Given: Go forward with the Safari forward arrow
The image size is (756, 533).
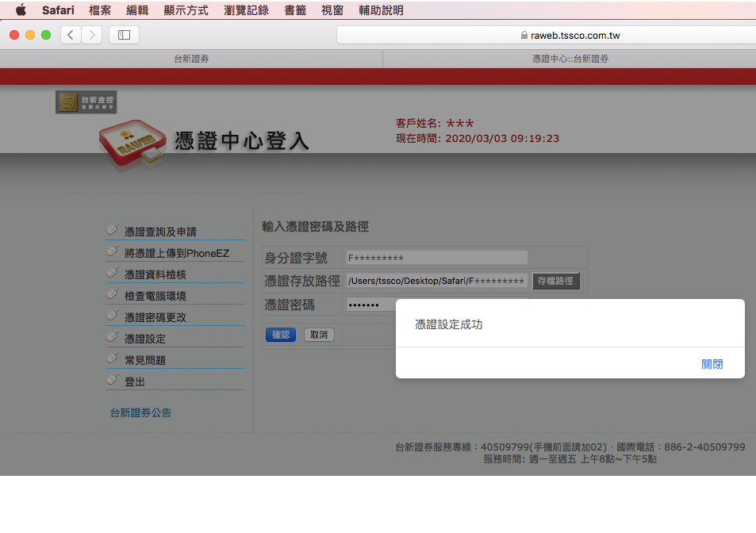Looking at the screenshot, I should [91, 35].
